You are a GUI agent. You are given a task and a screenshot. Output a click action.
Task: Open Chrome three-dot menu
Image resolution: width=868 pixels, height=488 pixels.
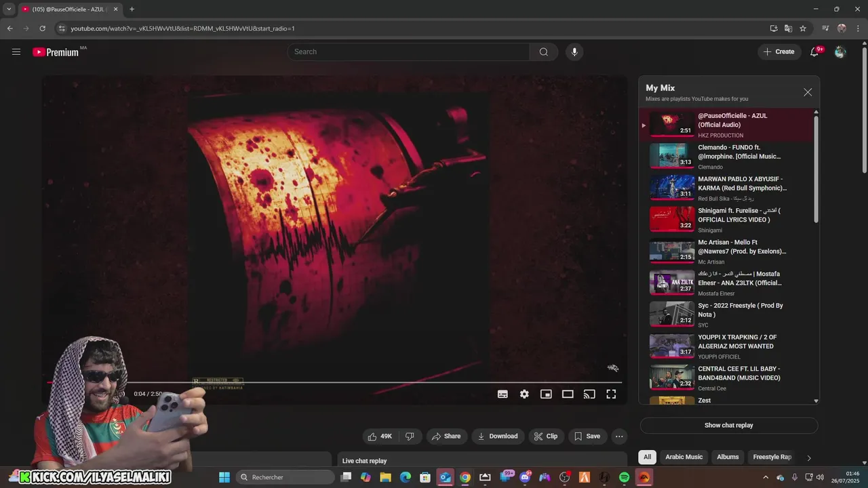tap(858, 28)
